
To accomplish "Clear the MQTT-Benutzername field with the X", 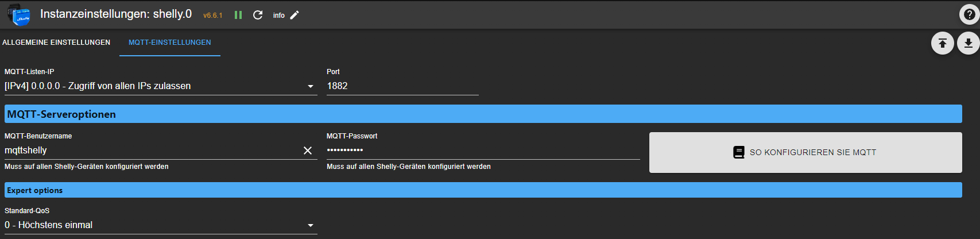I will tap(308, 151).
